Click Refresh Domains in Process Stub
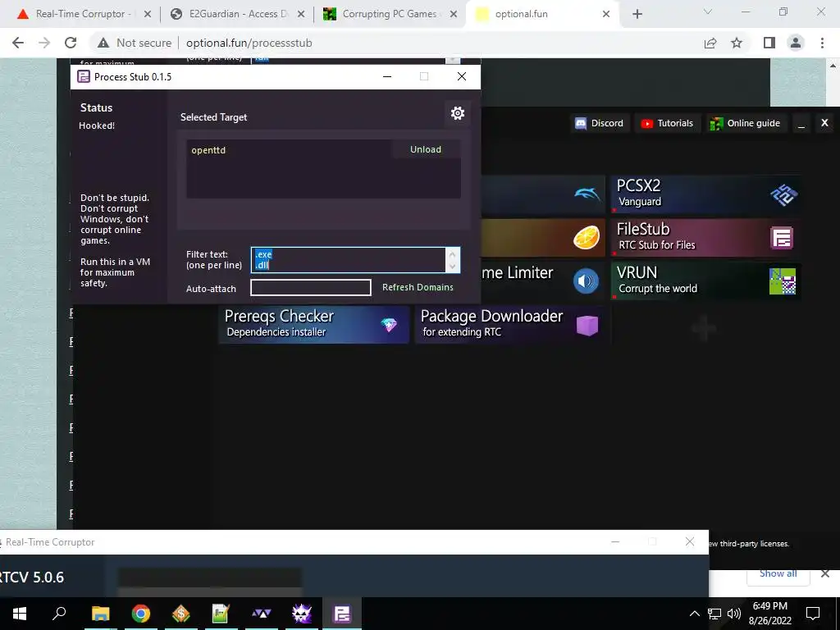The image size is (840, 630). click(418, 287)
